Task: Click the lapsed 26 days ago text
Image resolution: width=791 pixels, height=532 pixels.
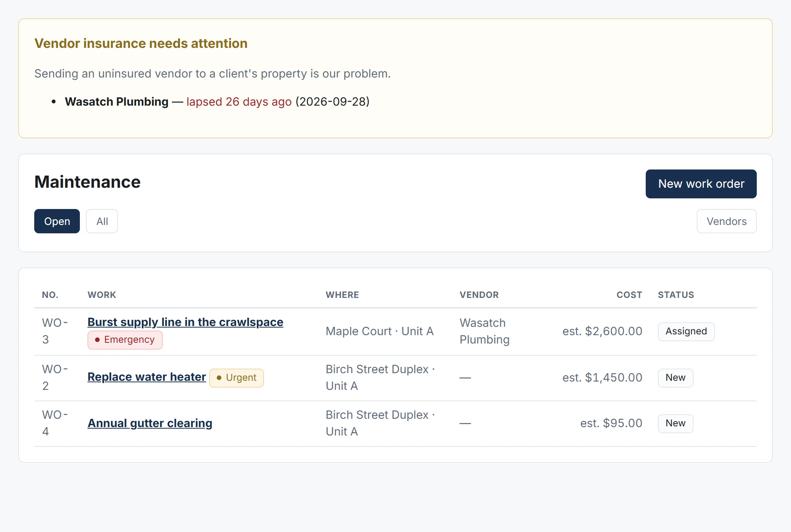Action: click(239, 101)
